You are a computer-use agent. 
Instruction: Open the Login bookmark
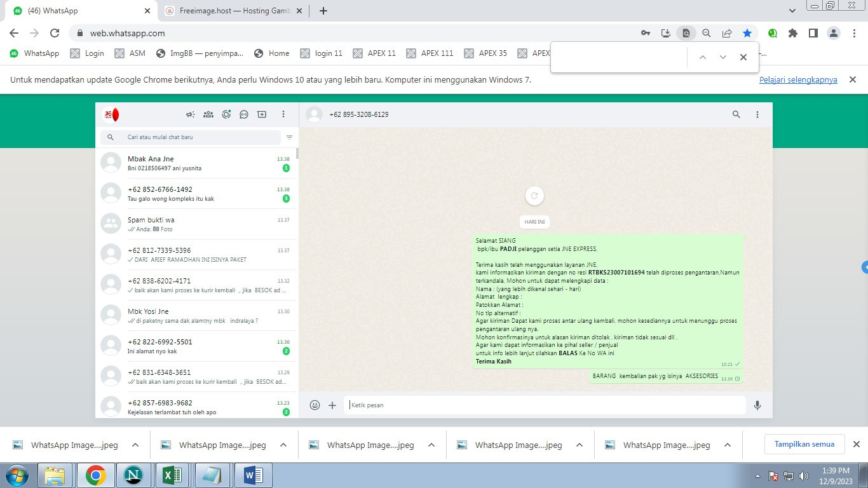[87, 53]
